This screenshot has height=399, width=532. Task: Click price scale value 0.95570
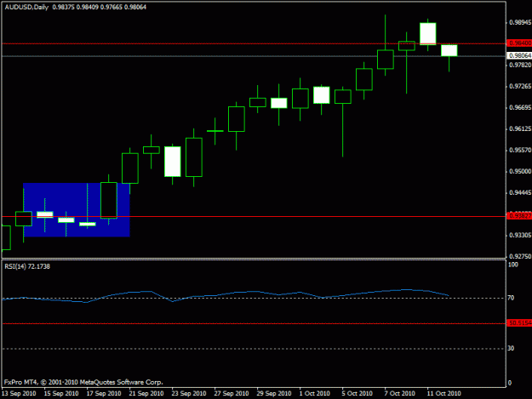[x=520, y=151]
